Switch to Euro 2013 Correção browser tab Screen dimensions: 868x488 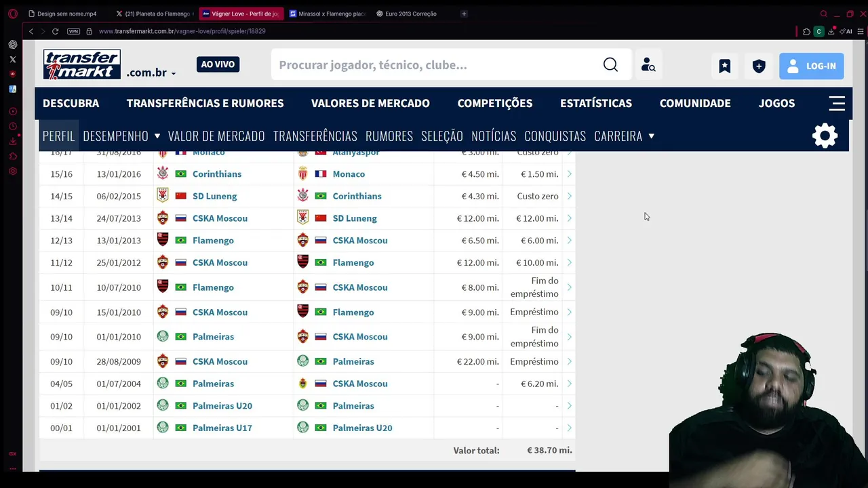411,14
